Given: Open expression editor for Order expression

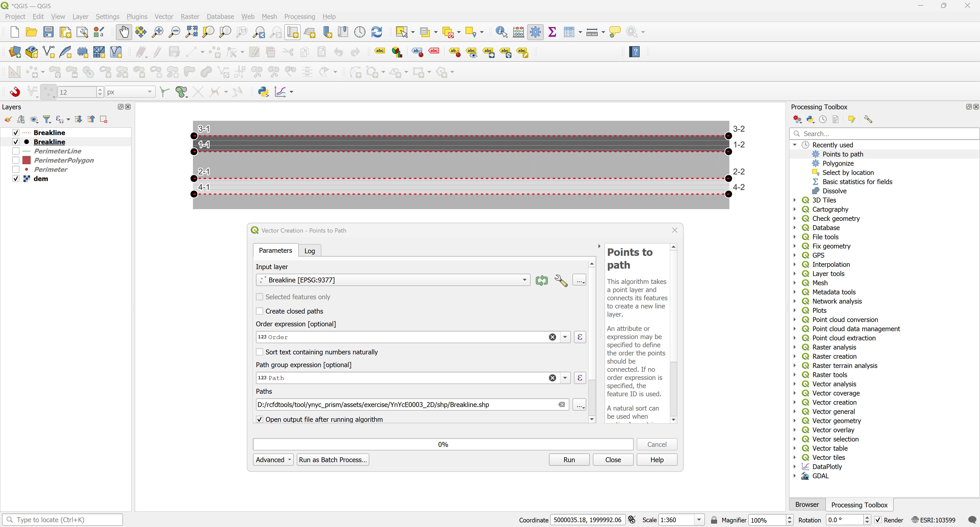Looking at the screenshot, I should 580,337.
